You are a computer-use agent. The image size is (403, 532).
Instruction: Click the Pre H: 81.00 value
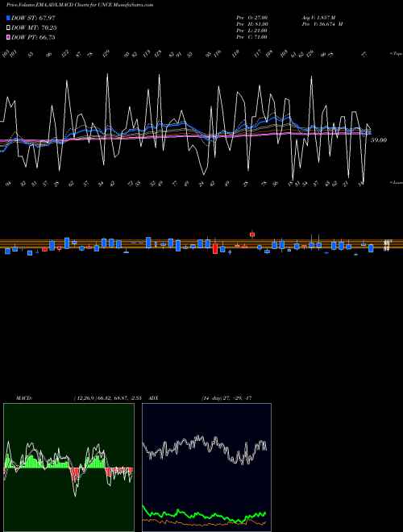pos(252,24)
